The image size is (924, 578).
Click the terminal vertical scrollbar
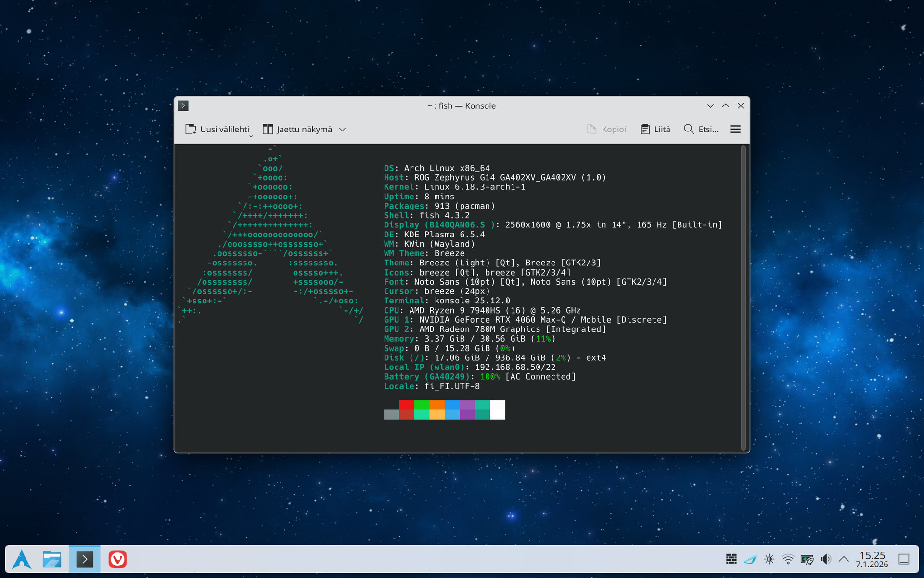click(743, 298)
